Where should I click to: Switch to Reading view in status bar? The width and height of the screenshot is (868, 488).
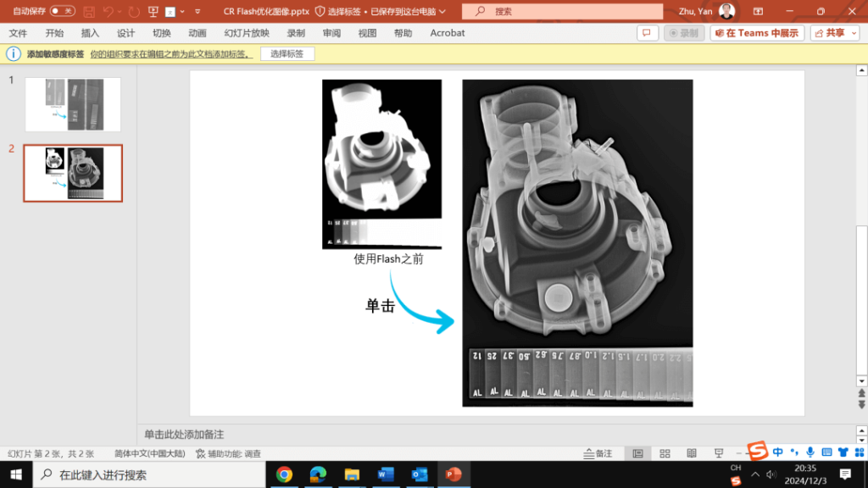[692, 453]
